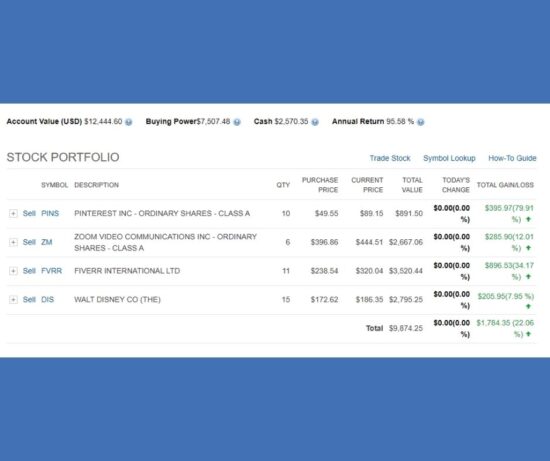
Task: Click the TODAY'S CHANGE column header
Action: tap(456, 185)
